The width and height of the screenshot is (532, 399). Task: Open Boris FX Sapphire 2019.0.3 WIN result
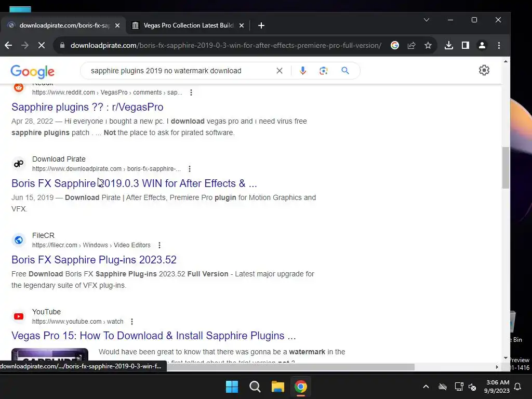[x=134, y=183]
